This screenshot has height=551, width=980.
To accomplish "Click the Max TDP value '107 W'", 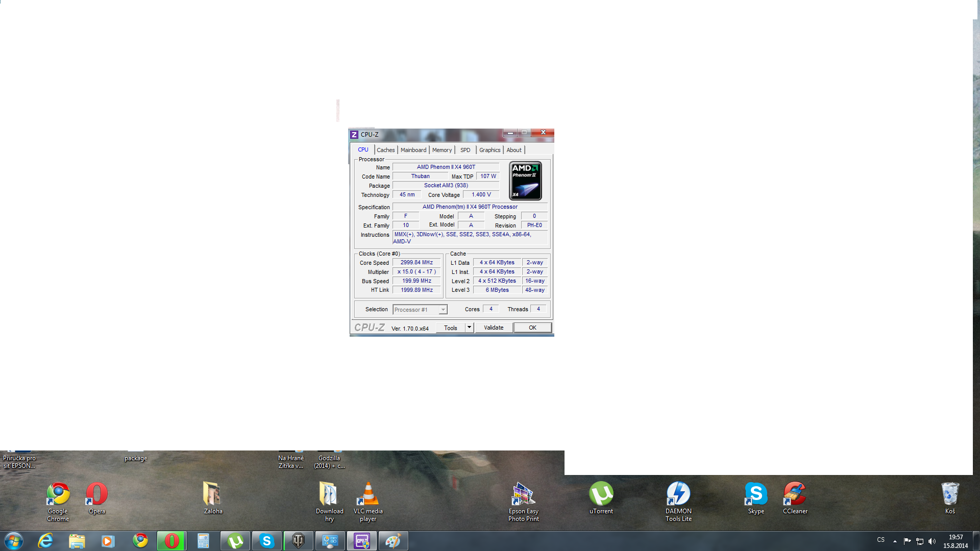I will pyautogui.click(x=488, y=177).
